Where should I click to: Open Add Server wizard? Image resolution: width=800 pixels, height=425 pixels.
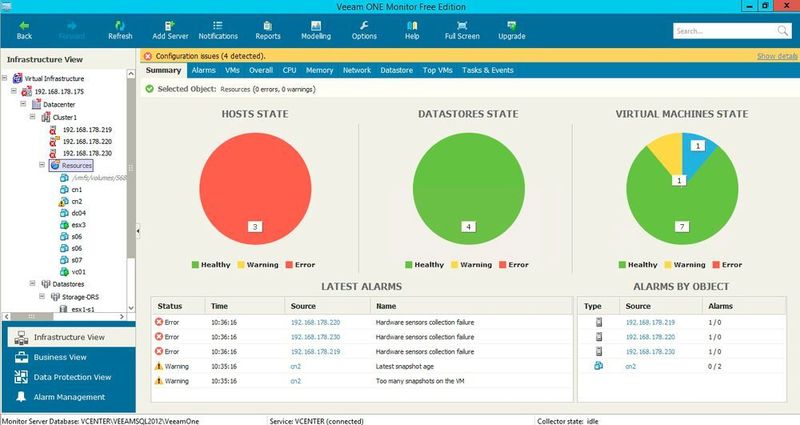(170, 31)
